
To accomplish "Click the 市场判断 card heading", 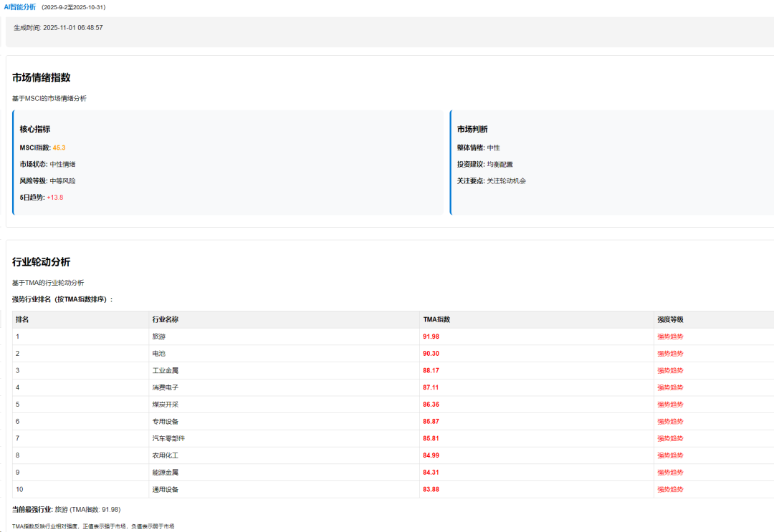I will tap(472, 129).
